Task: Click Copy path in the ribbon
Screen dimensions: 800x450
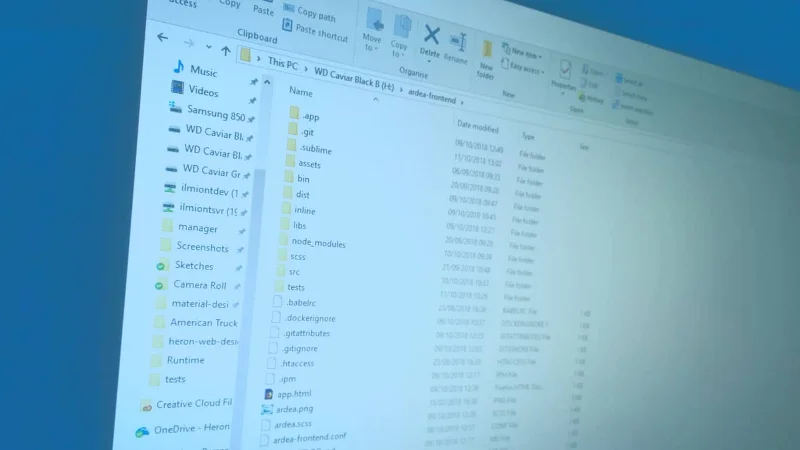Action: pos(316,13)
